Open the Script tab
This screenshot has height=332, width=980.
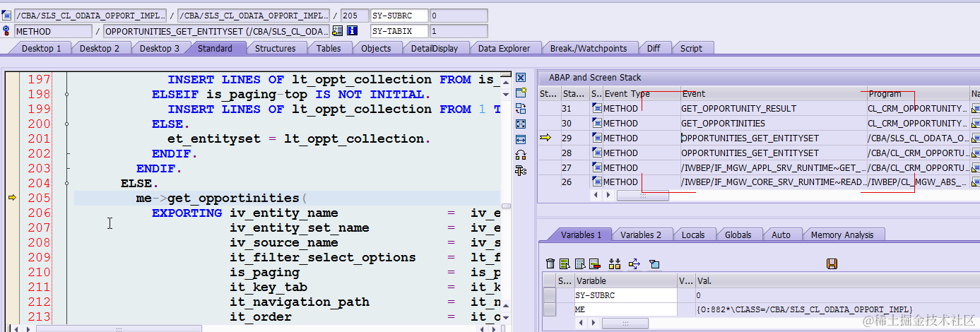691,48
